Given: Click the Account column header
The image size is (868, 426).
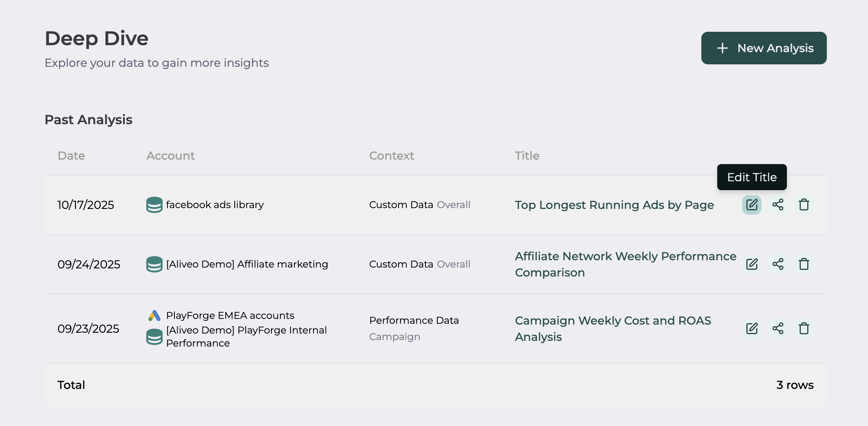Looking at the screenshot, I should [170, 156].
